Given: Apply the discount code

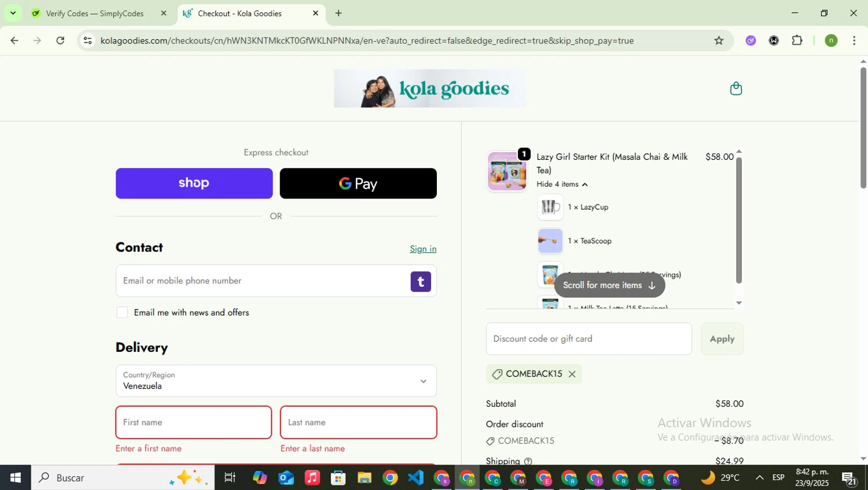Looking at the screenshot, I should click(722, 339).
